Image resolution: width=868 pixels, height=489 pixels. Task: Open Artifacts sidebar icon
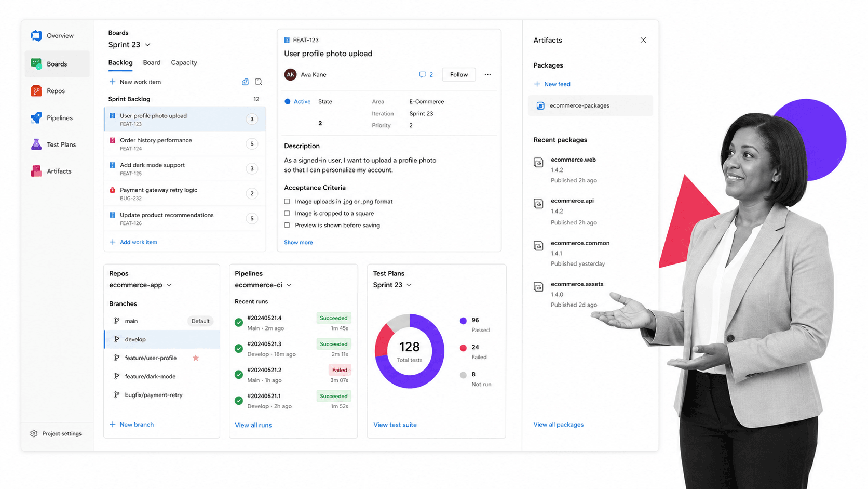[x=36, y=171]
